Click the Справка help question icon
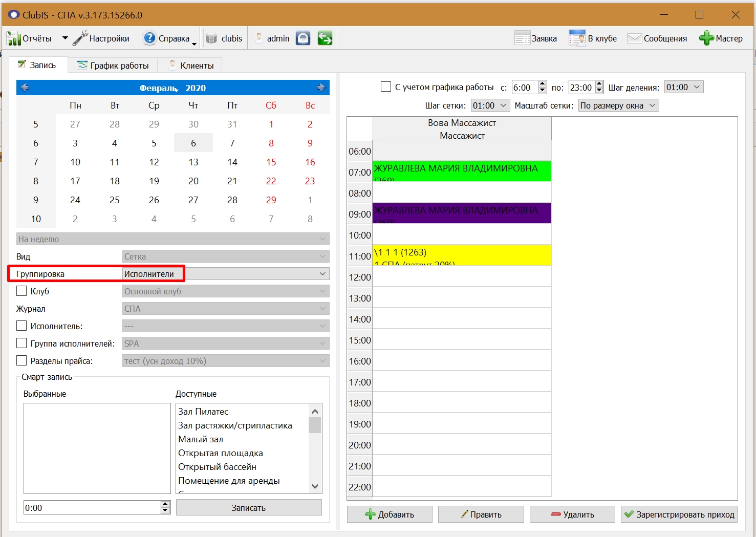 click(x=149, y=38)
